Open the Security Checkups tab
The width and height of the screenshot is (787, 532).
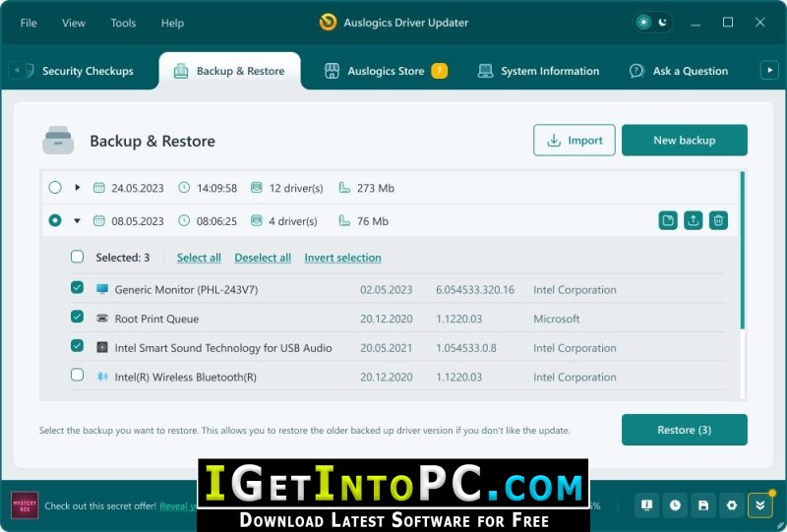80,71
